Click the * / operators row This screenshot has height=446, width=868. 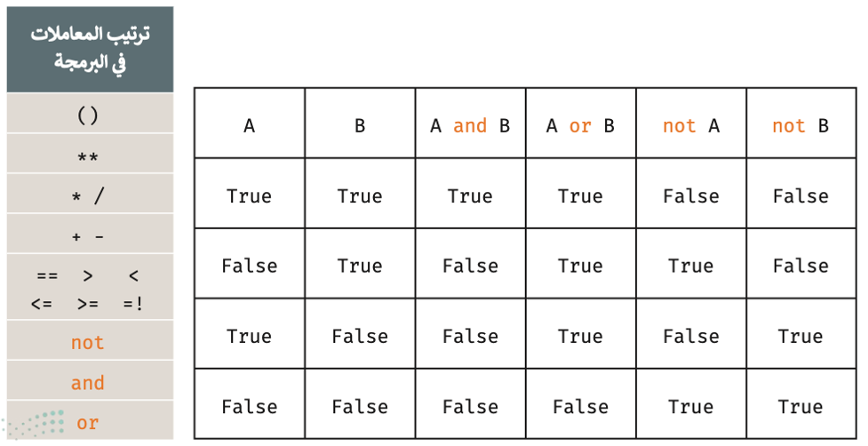pos(90,194)
